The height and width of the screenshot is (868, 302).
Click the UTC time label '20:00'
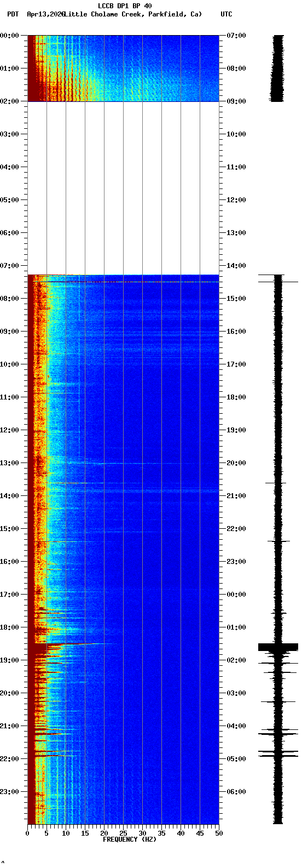(x=236, y=463)
